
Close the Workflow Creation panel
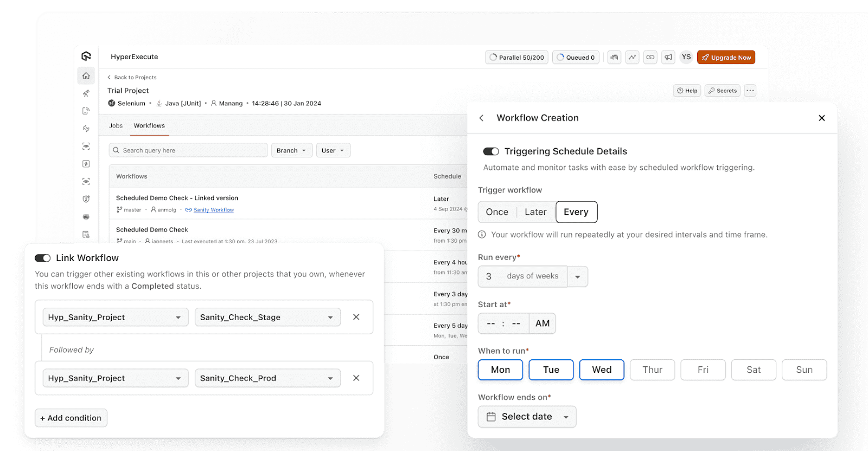pyautogui.click(x=821, y=118)
